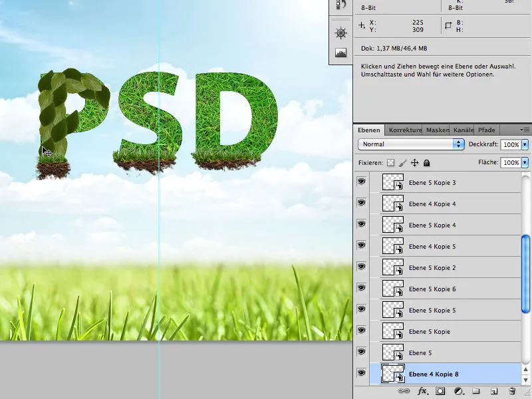The image size is (532, 399).
Task: Select the Ebene 5 Kopie 6 layer name
Action: click(432, 289)
